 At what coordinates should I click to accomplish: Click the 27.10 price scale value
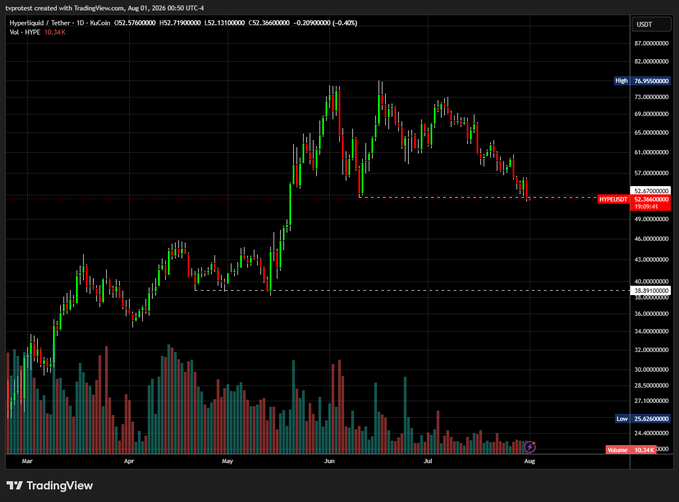(651, 401)
